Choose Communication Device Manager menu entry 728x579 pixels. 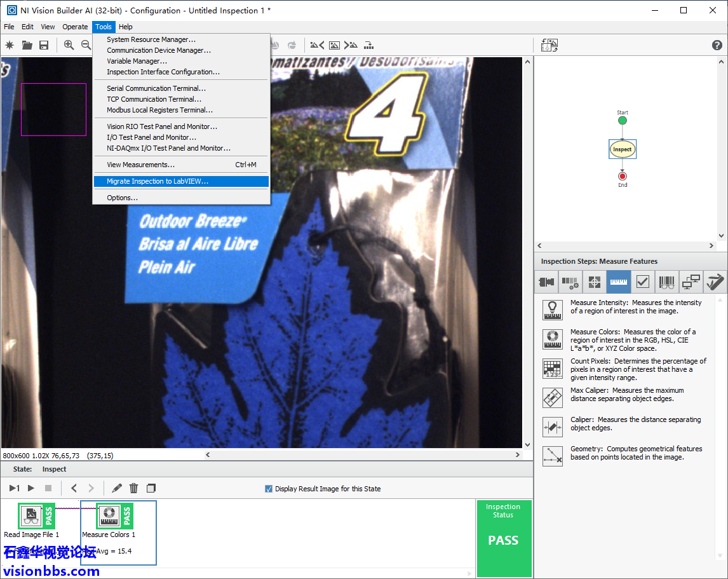tap(181, 50)
